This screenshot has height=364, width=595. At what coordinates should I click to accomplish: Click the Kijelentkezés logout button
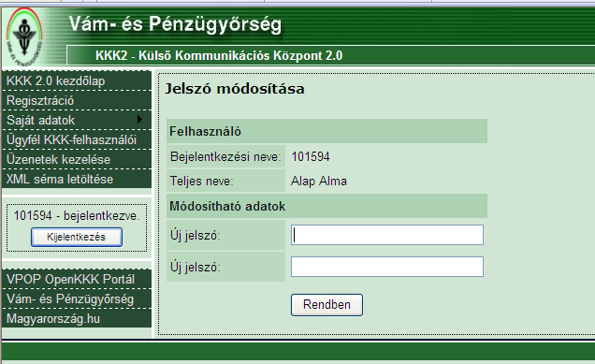tap(77, 238)
